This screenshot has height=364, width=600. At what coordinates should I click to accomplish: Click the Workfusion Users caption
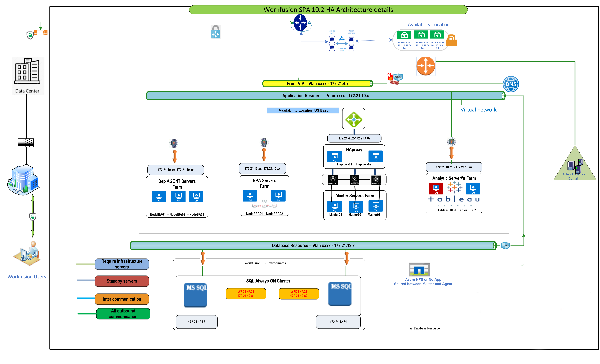point(27,277)
